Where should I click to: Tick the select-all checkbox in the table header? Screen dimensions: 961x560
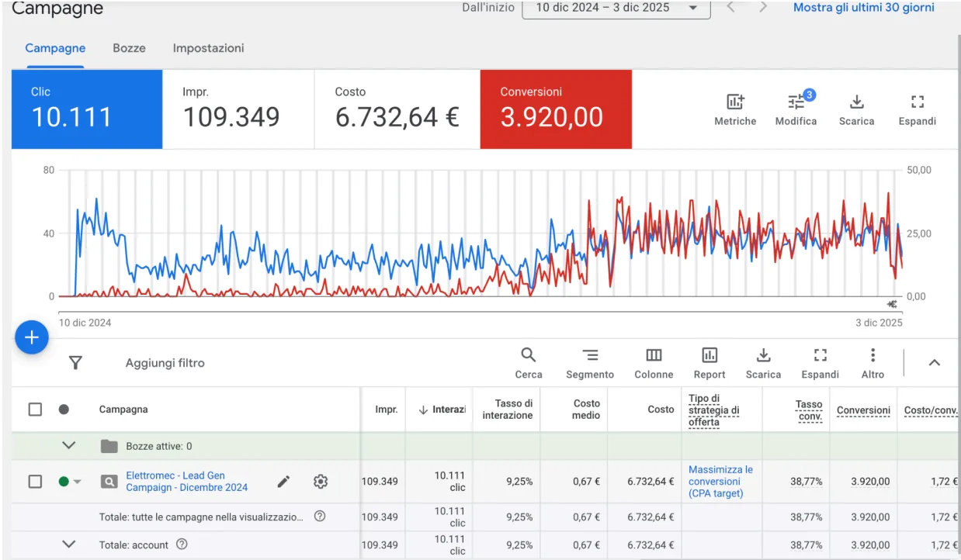click(35, 410)
